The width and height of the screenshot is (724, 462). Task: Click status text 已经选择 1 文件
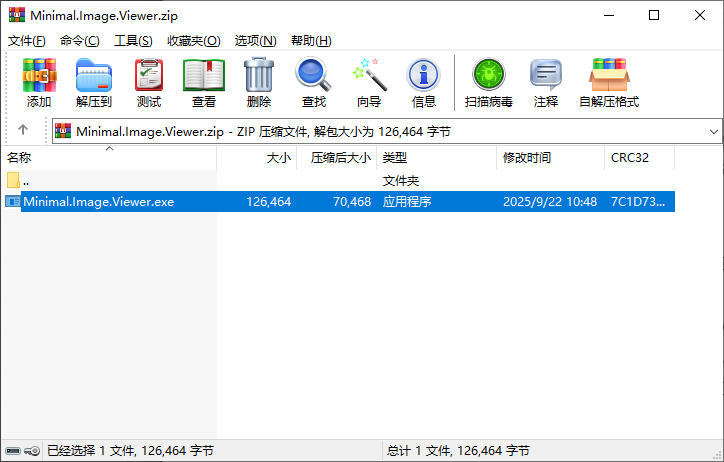[130, 450]
